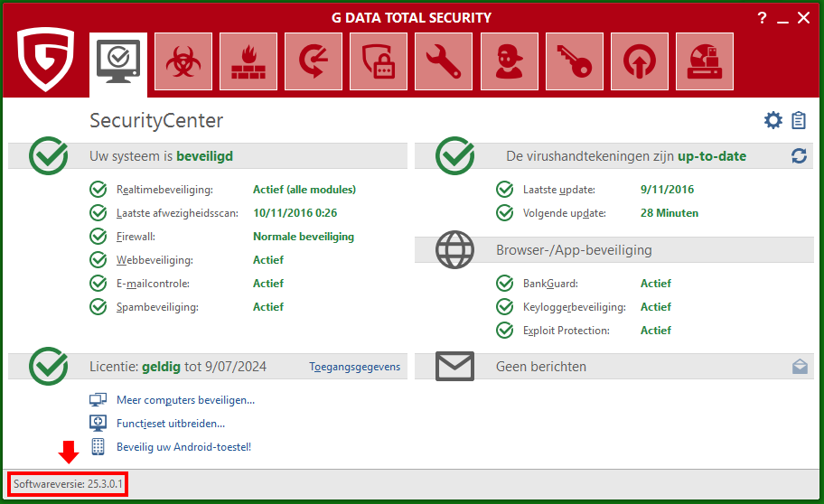This screenshot has height=504, width=824.
Task: Click the G DATA shield logo
Action: [45, 59]
